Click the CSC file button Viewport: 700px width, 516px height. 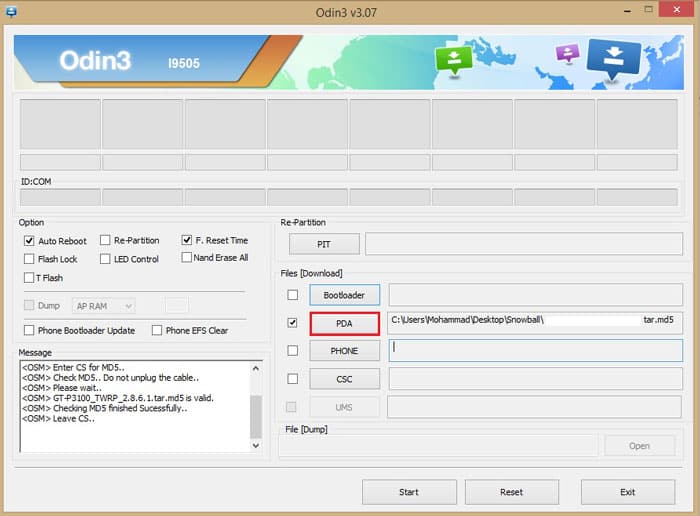tap(344, 379)
